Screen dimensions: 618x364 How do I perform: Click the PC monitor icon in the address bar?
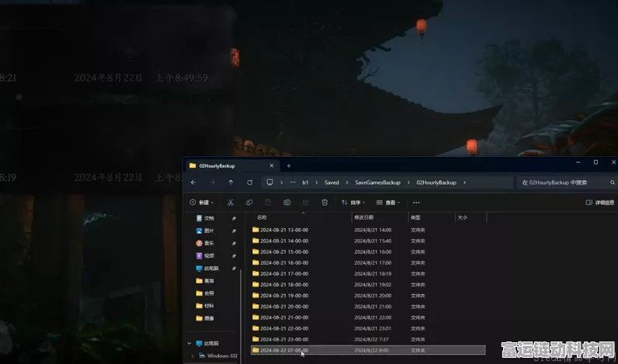(x=270, y=182)
